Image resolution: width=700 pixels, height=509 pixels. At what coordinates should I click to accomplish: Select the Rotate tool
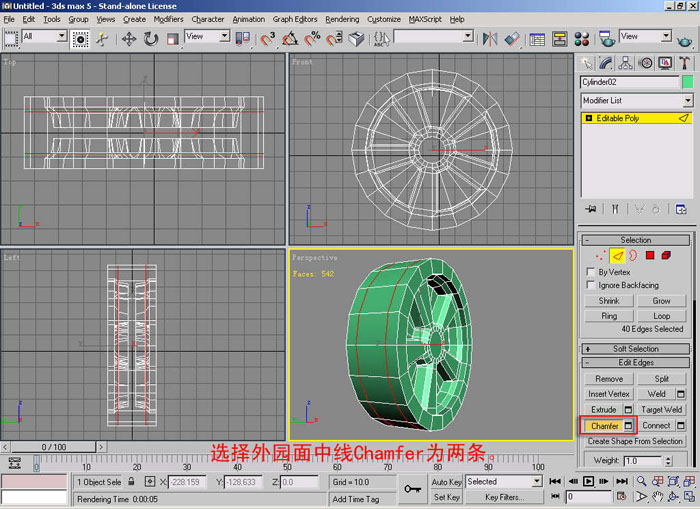coord(151,39)
